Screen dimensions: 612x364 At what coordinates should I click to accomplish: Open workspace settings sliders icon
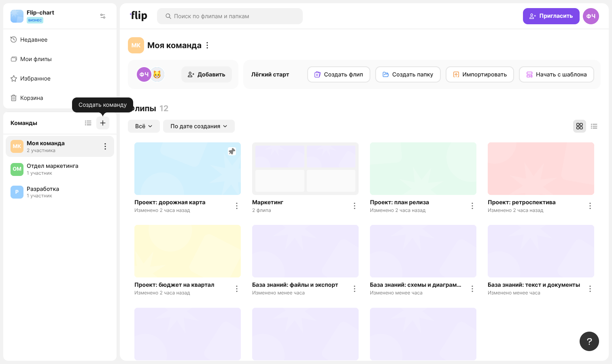click(103, 16)
